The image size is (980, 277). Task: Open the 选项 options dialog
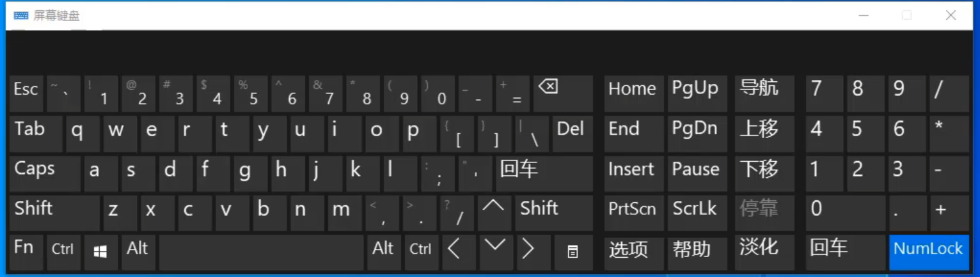point(633,252)
